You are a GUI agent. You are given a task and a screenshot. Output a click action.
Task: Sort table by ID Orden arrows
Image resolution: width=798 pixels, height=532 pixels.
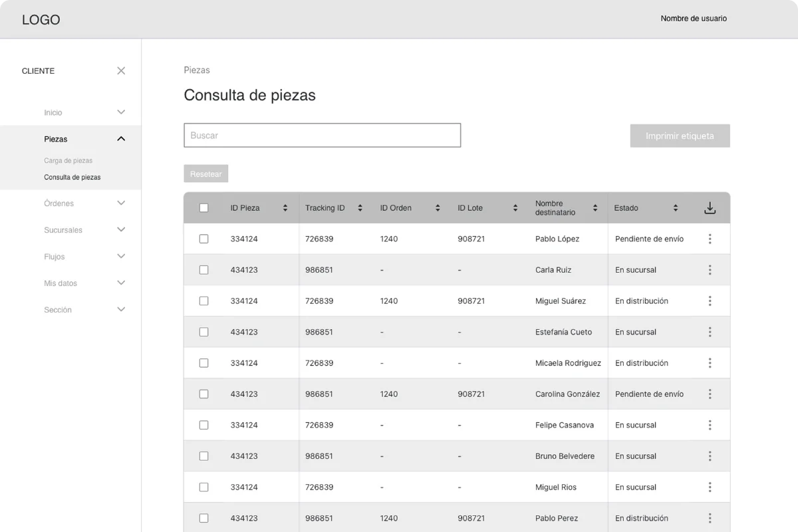(438, 208)
